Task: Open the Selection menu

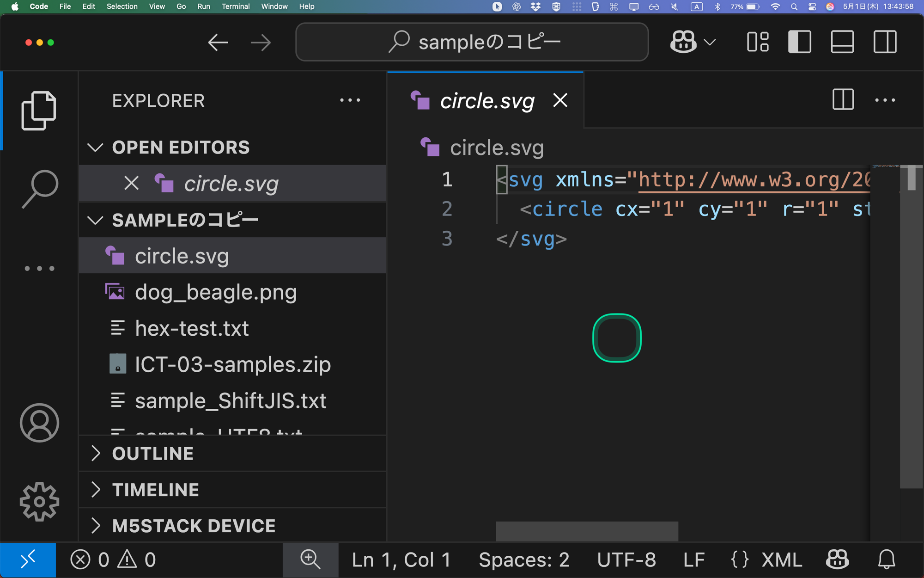Action: [x=122, y=6]
